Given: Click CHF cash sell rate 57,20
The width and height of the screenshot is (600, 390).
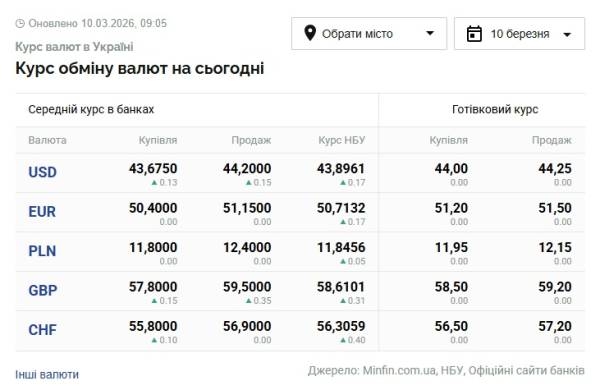Looking at the screenshot, I should click(555, 326).
